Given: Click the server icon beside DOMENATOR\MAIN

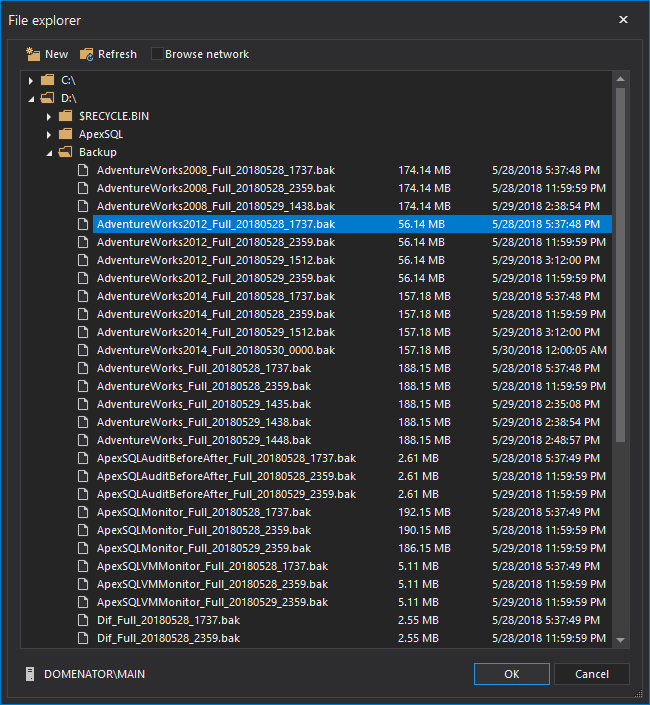Looking at the screenshot, I should coord(31,674).
